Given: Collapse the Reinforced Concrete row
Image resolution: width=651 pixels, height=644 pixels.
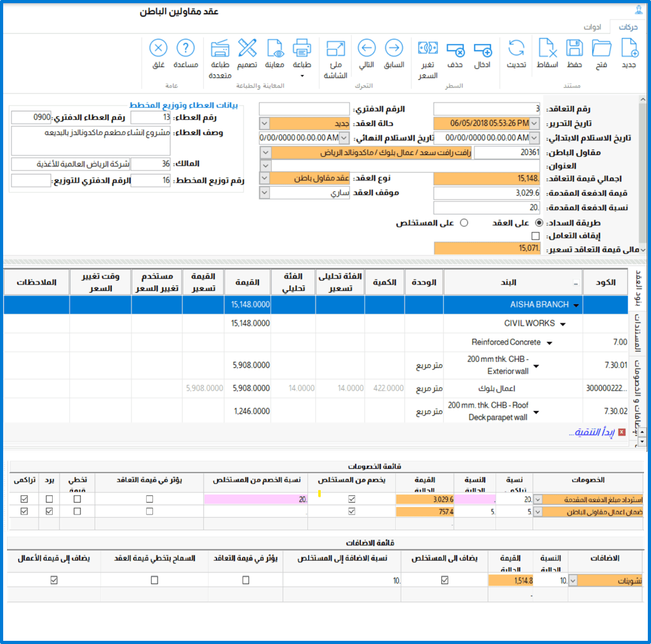Looking at the screenshot, I should (x=549, y=344).
